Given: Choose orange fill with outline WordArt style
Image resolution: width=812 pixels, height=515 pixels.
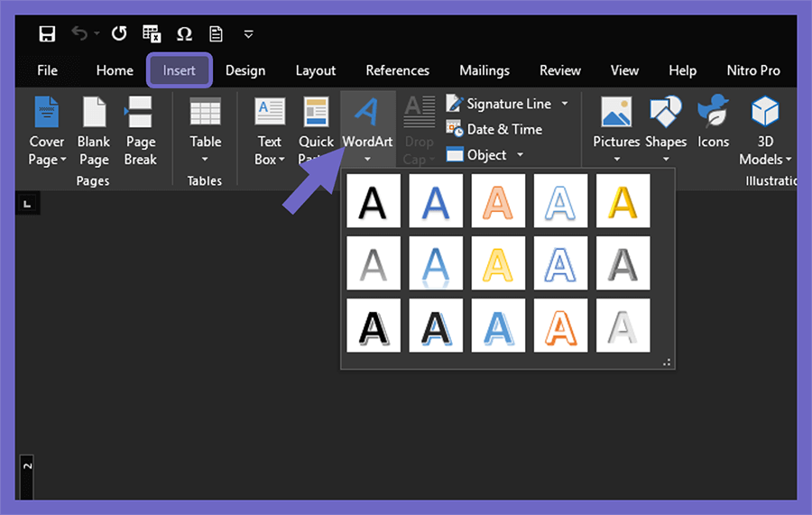Looking at the screenshot, I should [498, 201].
